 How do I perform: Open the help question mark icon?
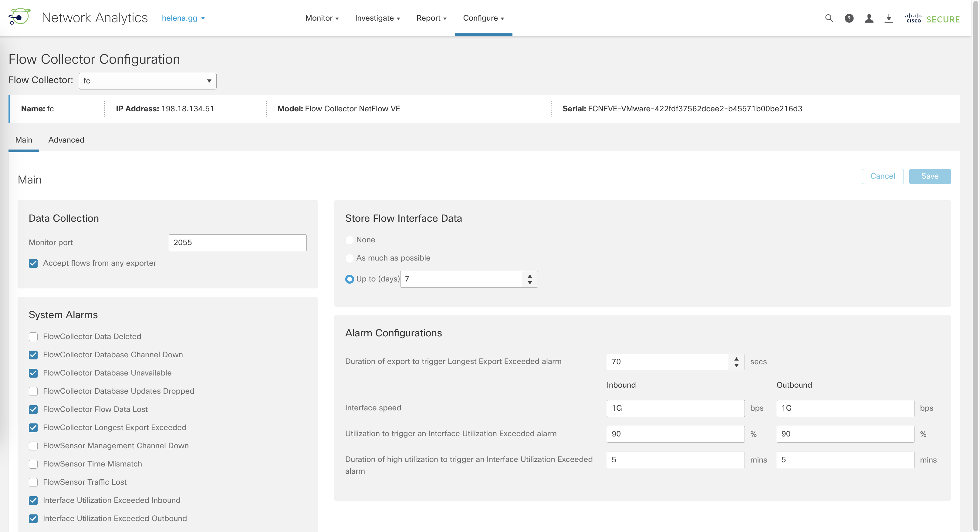pyautogui.click(x=849, y=18)
